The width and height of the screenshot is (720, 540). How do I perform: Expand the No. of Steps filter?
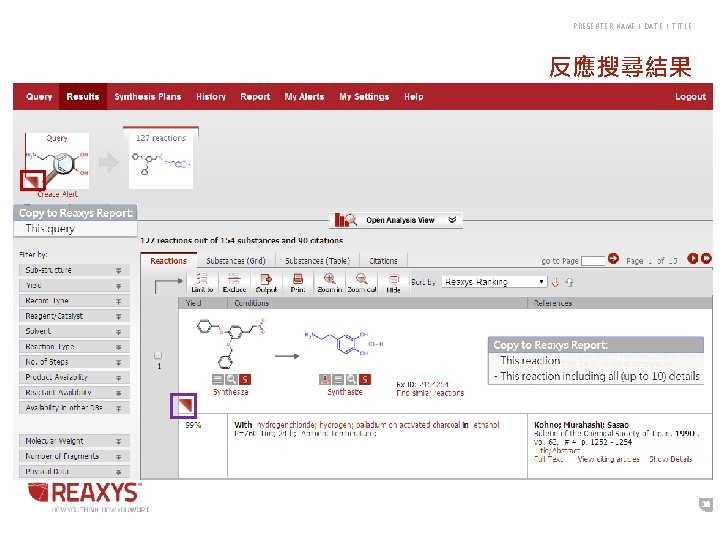point(74,362)
